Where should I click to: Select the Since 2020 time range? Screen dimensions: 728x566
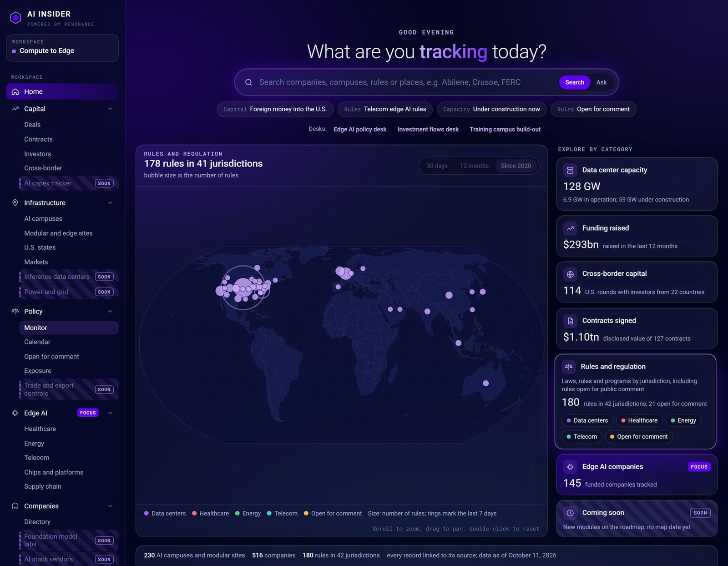(516, 166)
